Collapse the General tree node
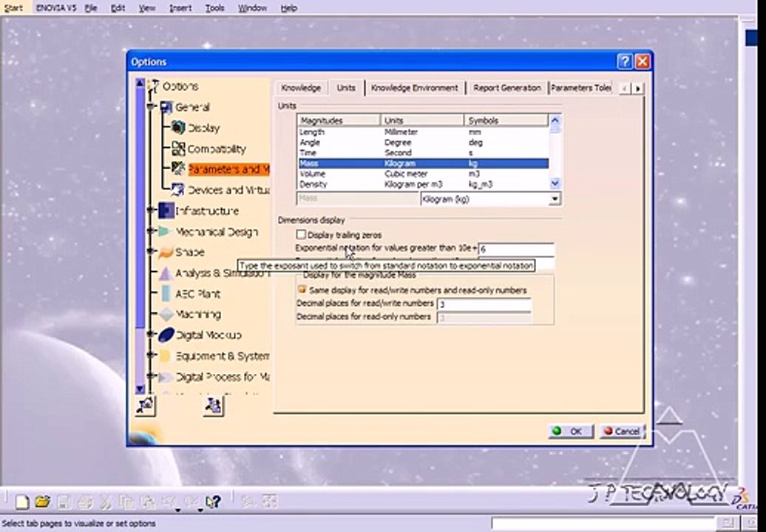 coord(152,107)
